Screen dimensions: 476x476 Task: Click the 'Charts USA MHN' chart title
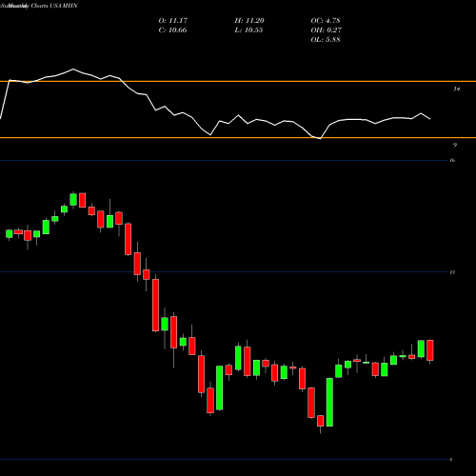(53, 6)
